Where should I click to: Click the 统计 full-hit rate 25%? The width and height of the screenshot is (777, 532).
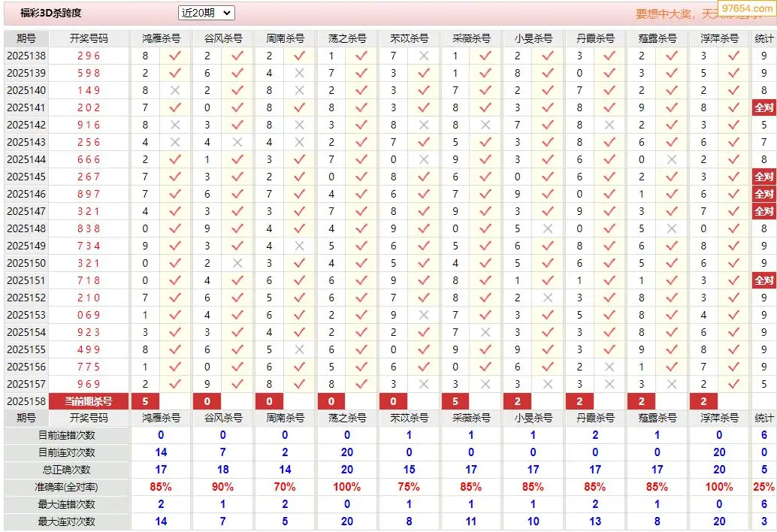763,488
